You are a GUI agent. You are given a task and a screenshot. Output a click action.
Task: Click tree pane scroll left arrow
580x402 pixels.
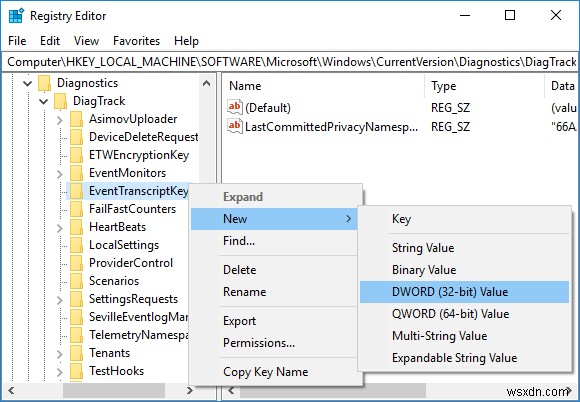click(11, 391)
